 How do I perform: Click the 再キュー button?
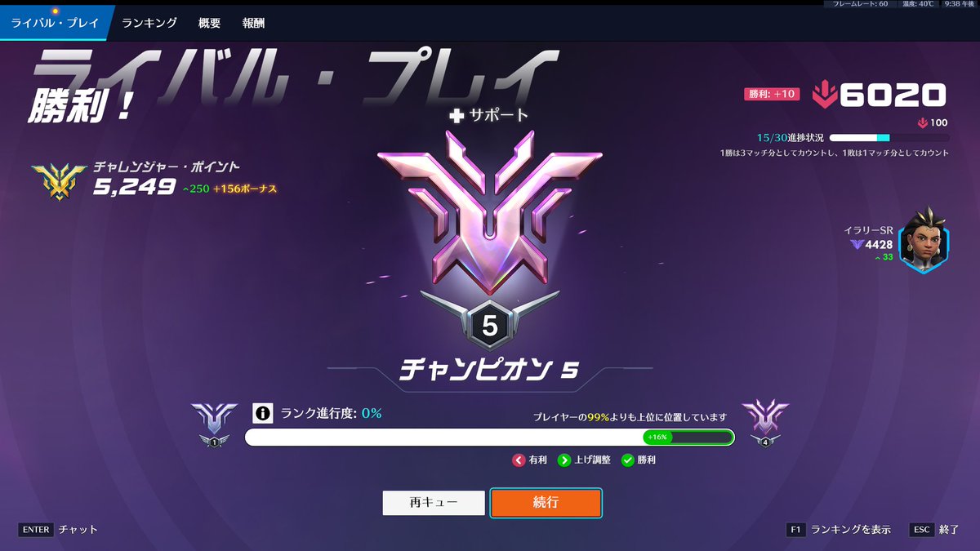coord(433,503)
